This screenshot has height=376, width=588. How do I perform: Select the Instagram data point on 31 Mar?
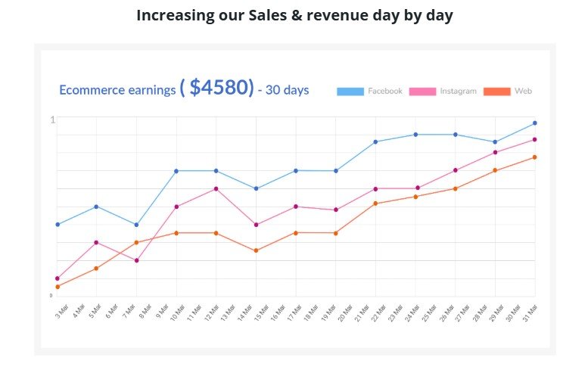point(535,140)
